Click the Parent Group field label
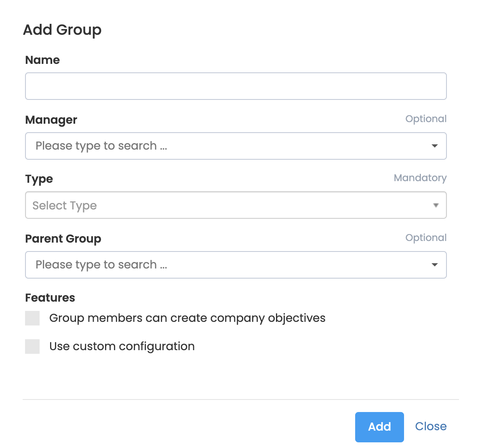 (63, 239)
